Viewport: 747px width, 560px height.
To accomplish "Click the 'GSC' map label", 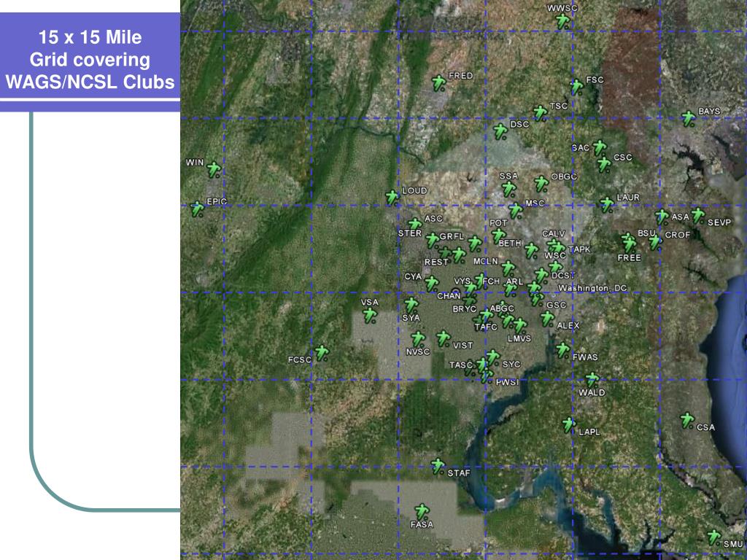I will tap(557, 305).
